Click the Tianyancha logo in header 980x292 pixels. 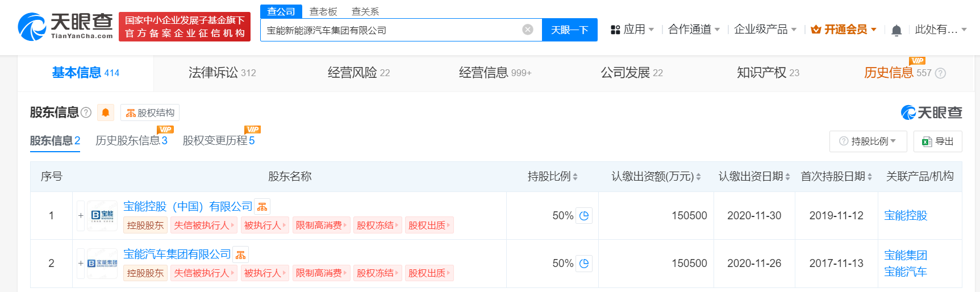pos(65,26)
